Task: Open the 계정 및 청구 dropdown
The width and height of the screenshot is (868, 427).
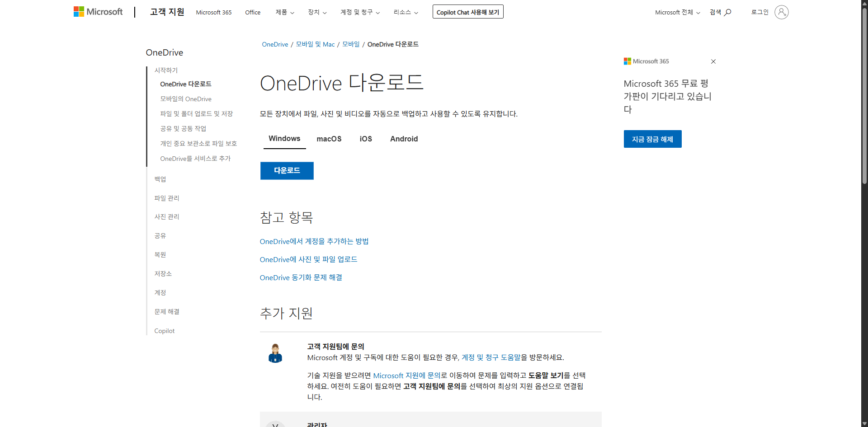Action: 359,12
